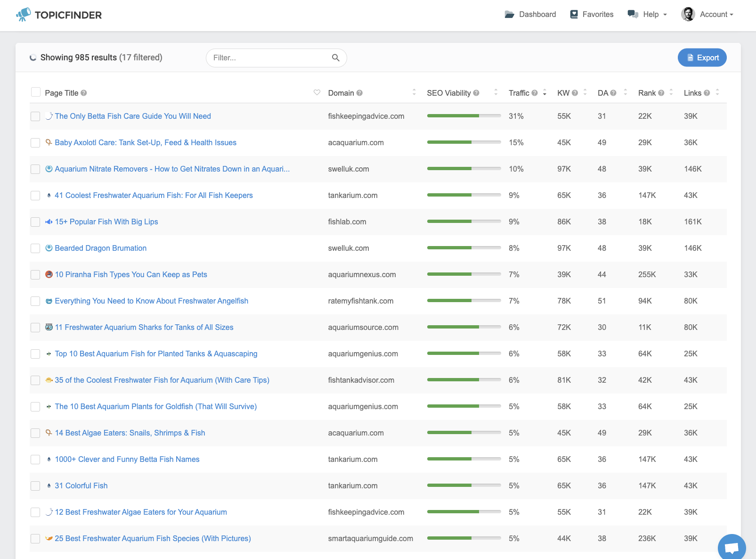Click the search magnifier icon in Filter box
The image size is (756, 559).
(336, 58)
